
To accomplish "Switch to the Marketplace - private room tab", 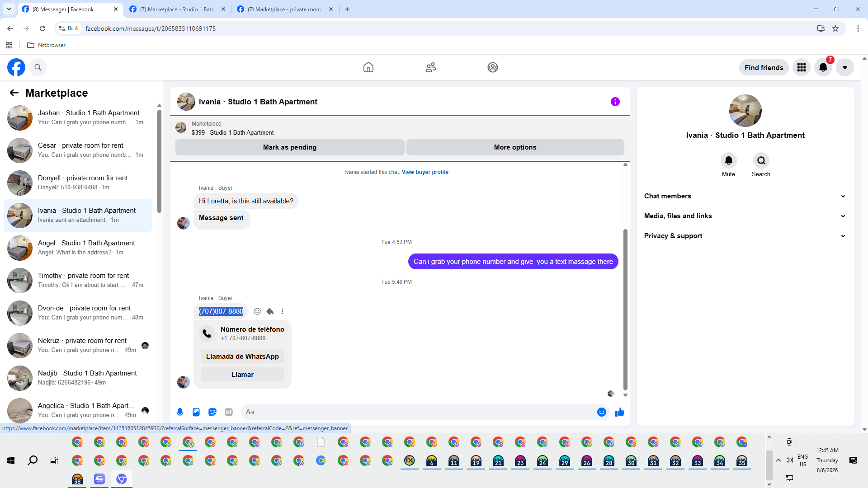I will click(x=285, y=9).
